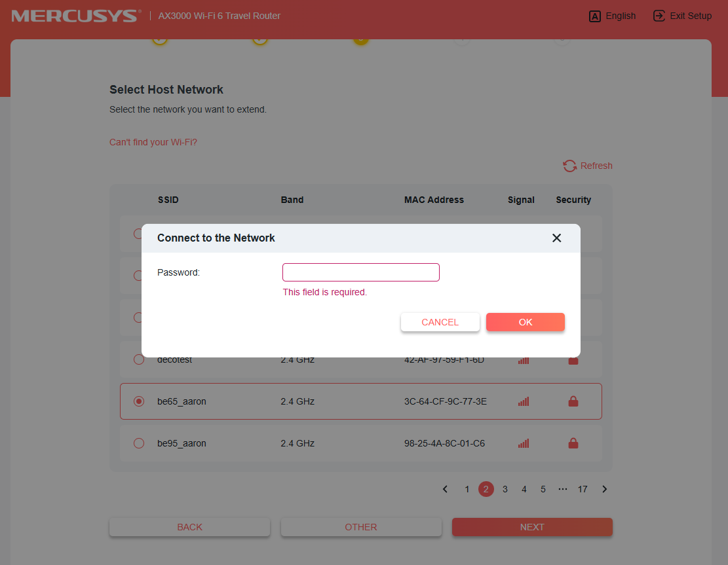Screen dimensions: 728x565
Task: Click the OTHER button
Action: pyautogui.click(x=361, y=527)
